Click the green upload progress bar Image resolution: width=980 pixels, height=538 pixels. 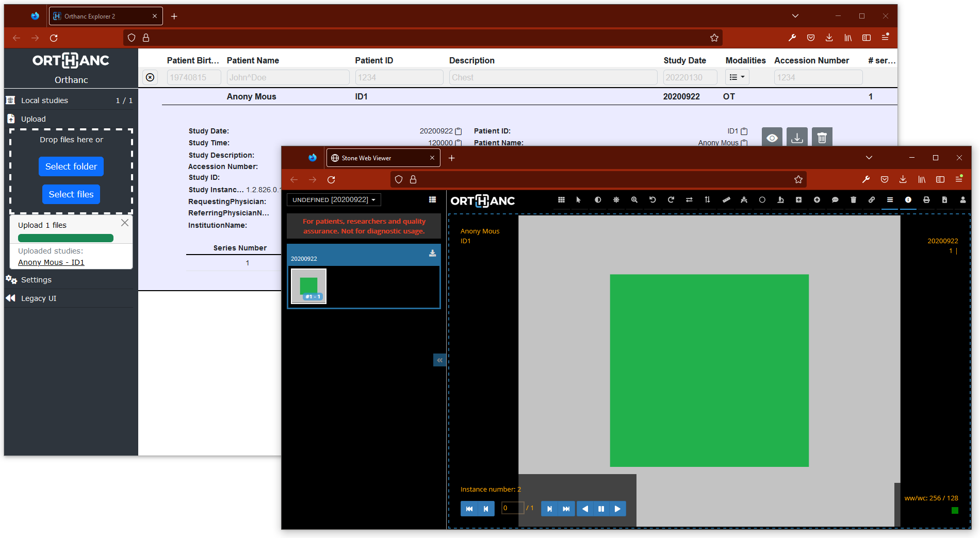tap(66, 238)
